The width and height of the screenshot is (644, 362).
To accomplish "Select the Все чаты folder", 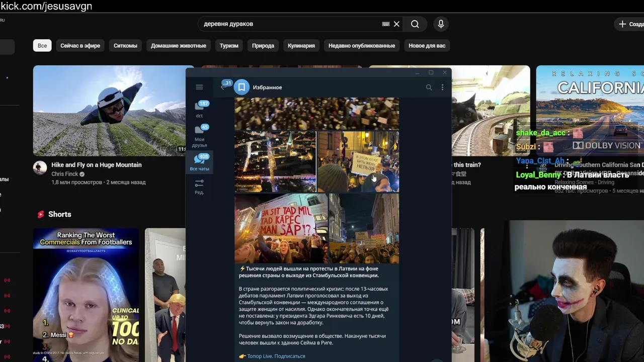I will (199, 162).
